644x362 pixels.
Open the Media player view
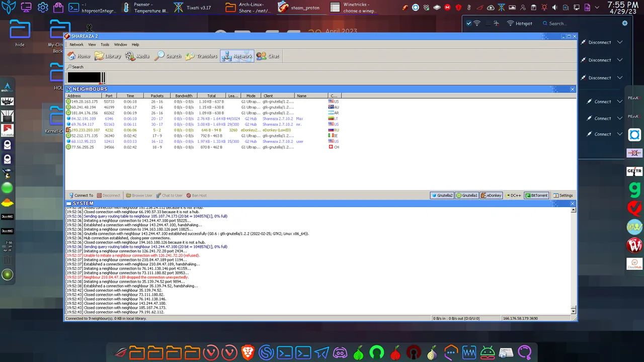click(137, 56)
